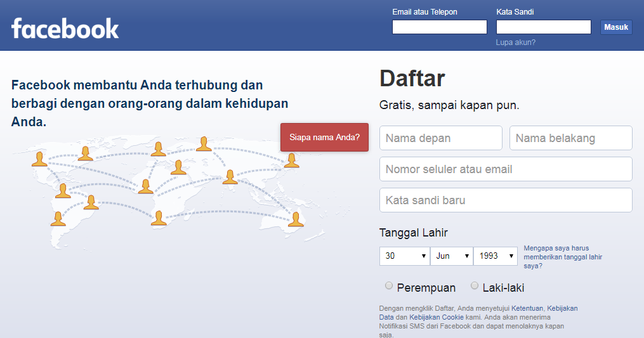
Task: Open the birth year dropdown showing 1993
Action: tap(496, 256)
